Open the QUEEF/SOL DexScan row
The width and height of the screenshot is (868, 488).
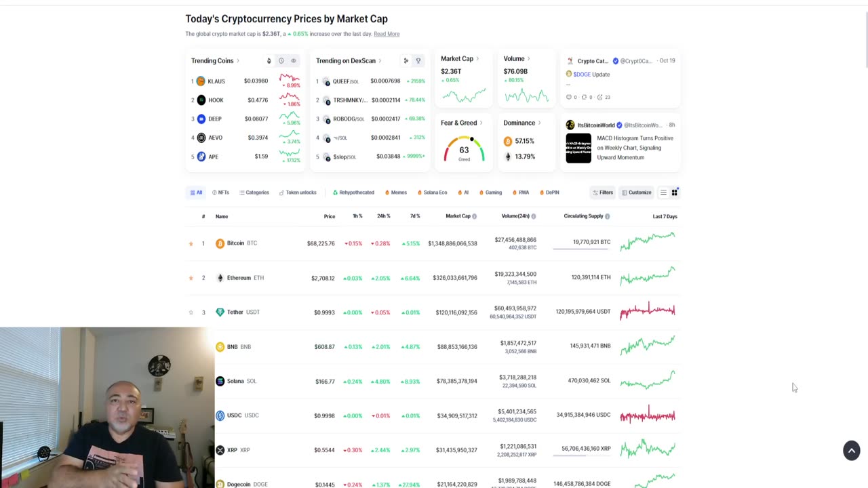click(x=370, y=81)
